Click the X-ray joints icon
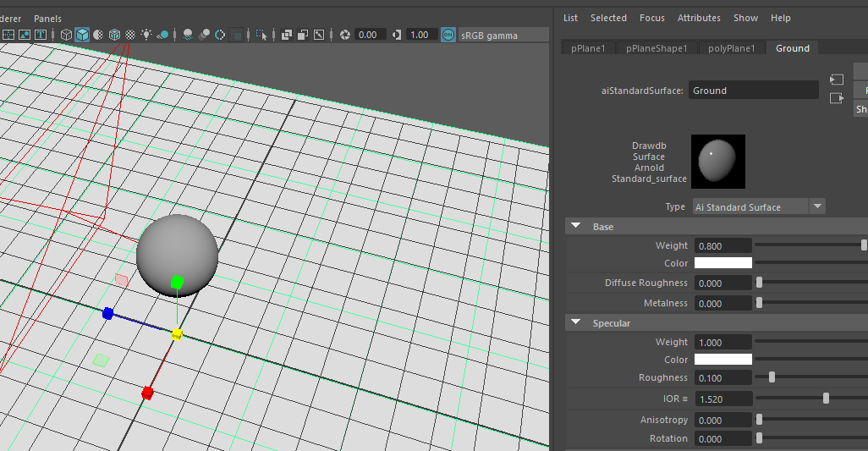This screenshot has width=868, height=451. pos(319,35)
